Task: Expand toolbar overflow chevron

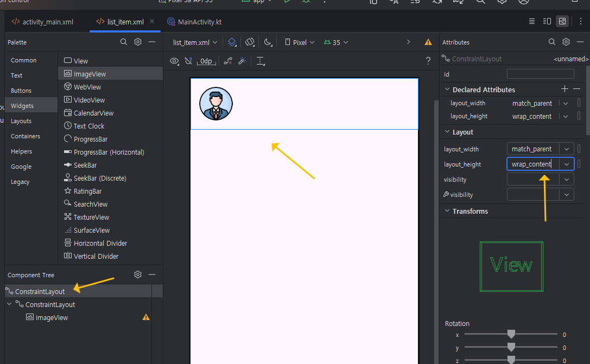Action: point(408,42)
